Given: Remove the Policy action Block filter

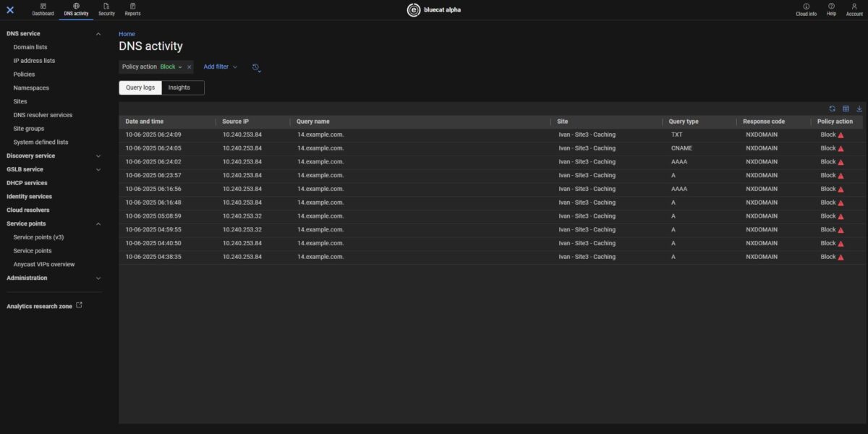Looking at the screenshot, I should [x=189, y=67].
